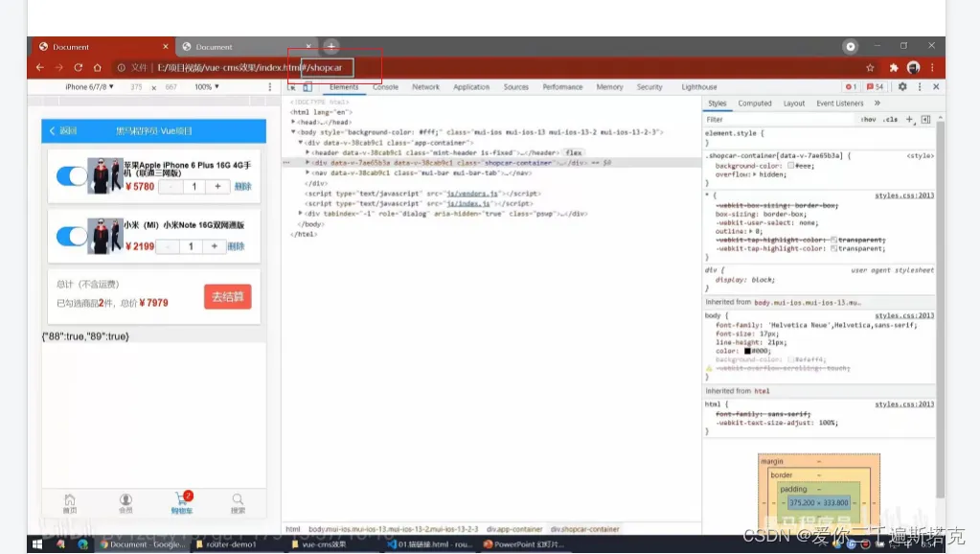Viewport: 980px width, 554px height.
Task: Open DevTools customize three-dot menu
Action: (x=920, y=87)
